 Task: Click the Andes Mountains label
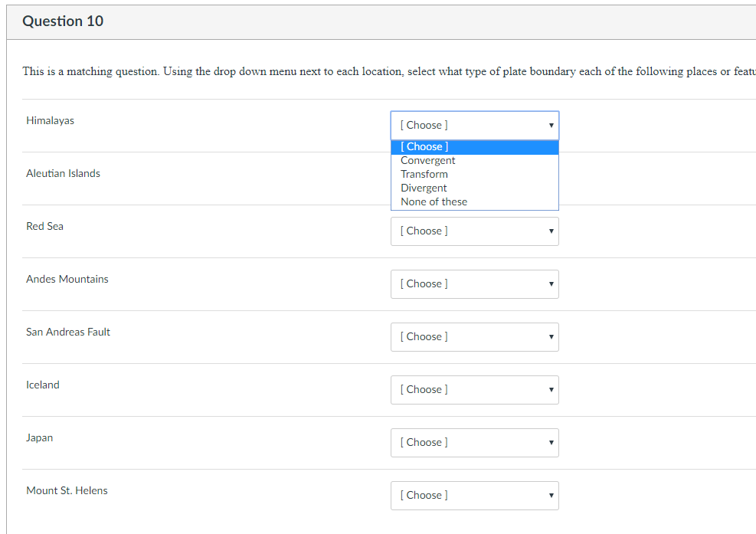point(67,279)
